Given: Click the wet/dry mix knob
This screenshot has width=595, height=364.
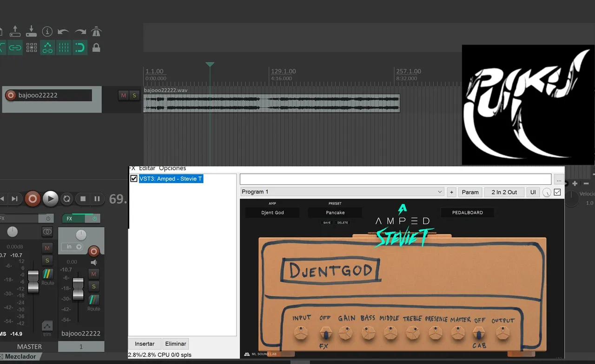Looking at the screenshot, I should coord(547,192).
